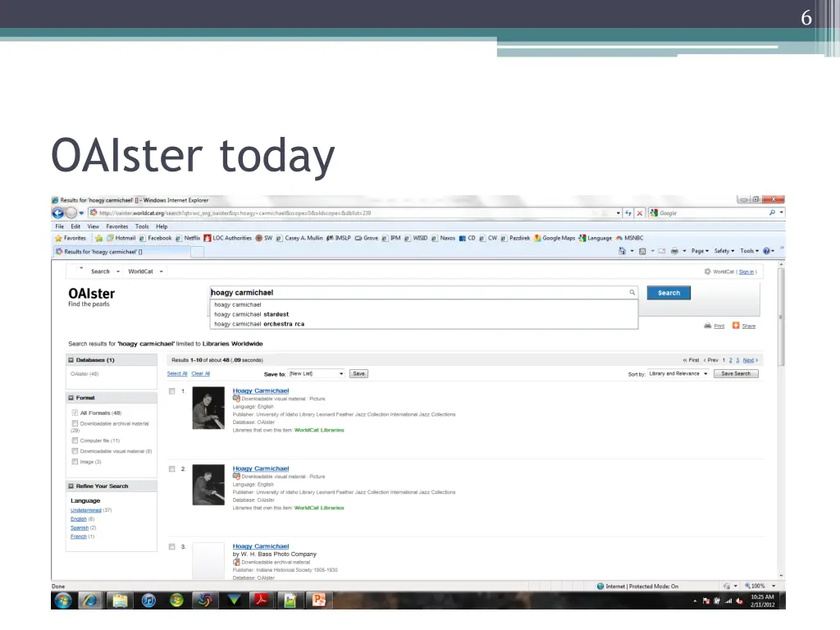This screenshot has height=630, width=840.
Task: Open Sort by Library and Relevance dropdown
Action: pyautogui.click(x=678, y=373)
